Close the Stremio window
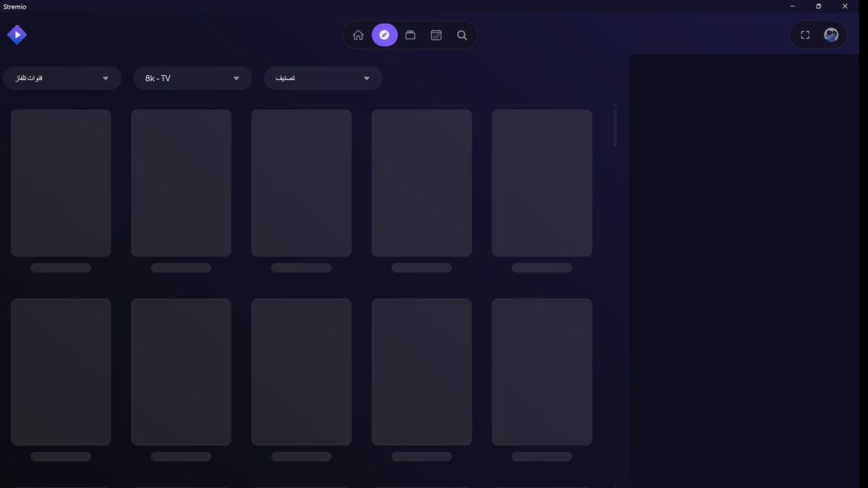 (845, 6)
